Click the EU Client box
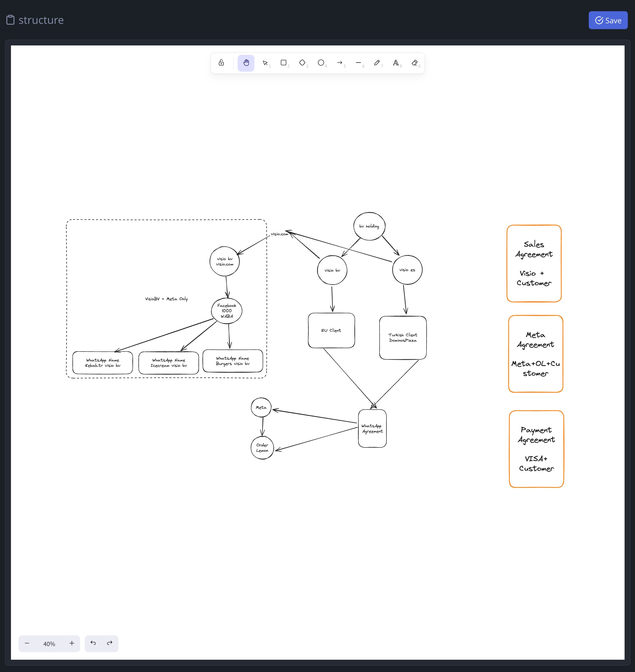 (x=331, y=330)
